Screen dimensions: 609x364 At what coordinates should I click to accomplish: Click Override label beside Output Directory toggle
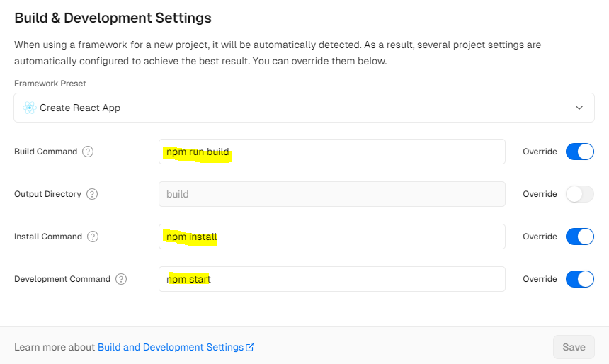(x=540, y=194)
